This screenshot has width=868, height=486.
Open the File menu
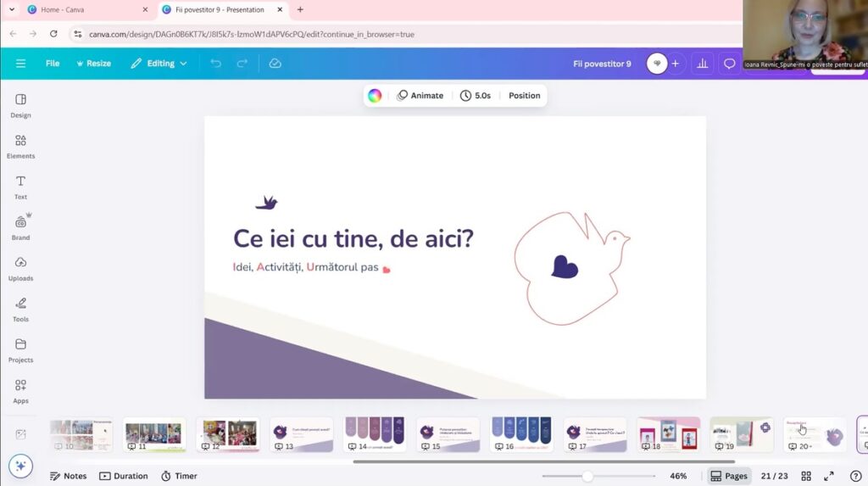click(x=53, y=63)
